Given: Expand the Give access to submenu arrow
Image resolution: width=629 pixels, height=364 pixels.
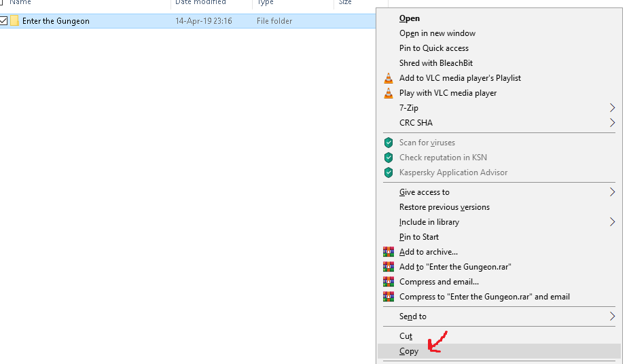Looking at the screenshot, I should pyautogui.click(x=612, y=192).
